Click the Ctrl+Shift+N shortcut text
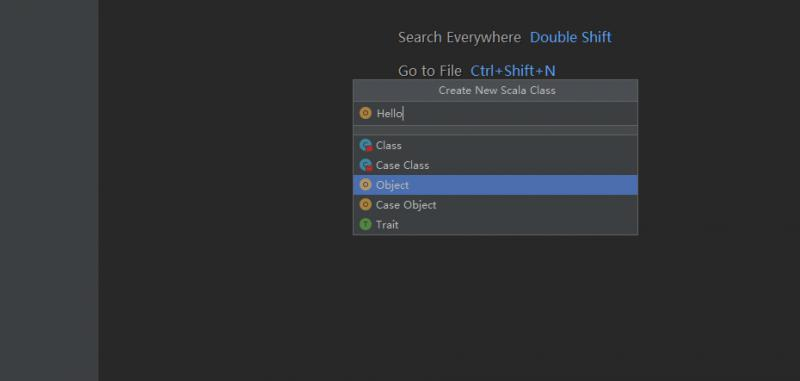The width and height of the screenshot is (800, 381). click(x=513, y=70)
